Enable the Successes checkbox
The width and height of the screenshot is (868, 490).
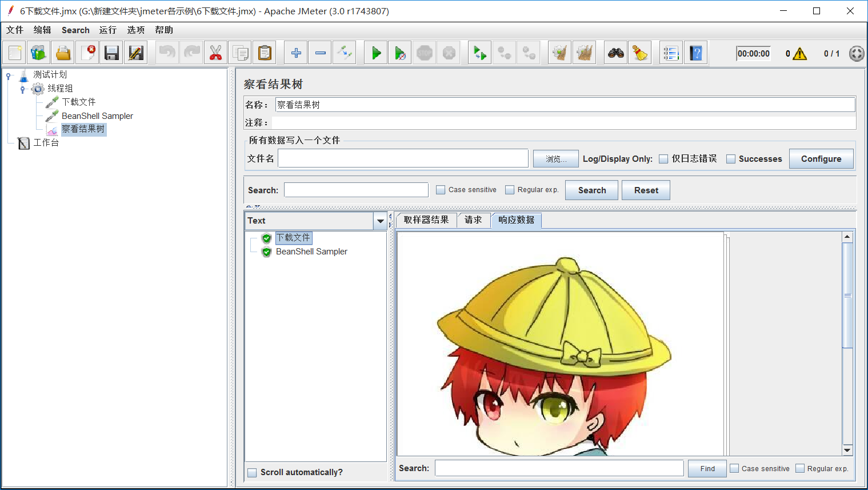point(731,159)
